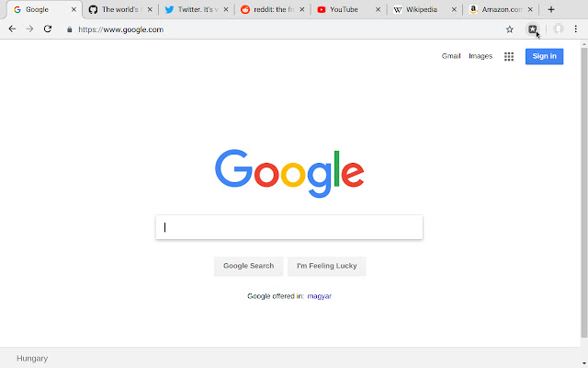Close the reddit tab
This screenshot has width=588, height=368.
[x=302, y=10]
